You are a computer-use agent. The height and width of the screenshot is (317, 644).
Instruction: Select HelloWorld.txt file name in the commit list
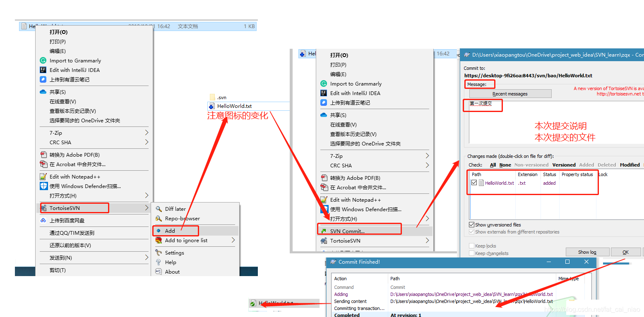tap(499, 183)
